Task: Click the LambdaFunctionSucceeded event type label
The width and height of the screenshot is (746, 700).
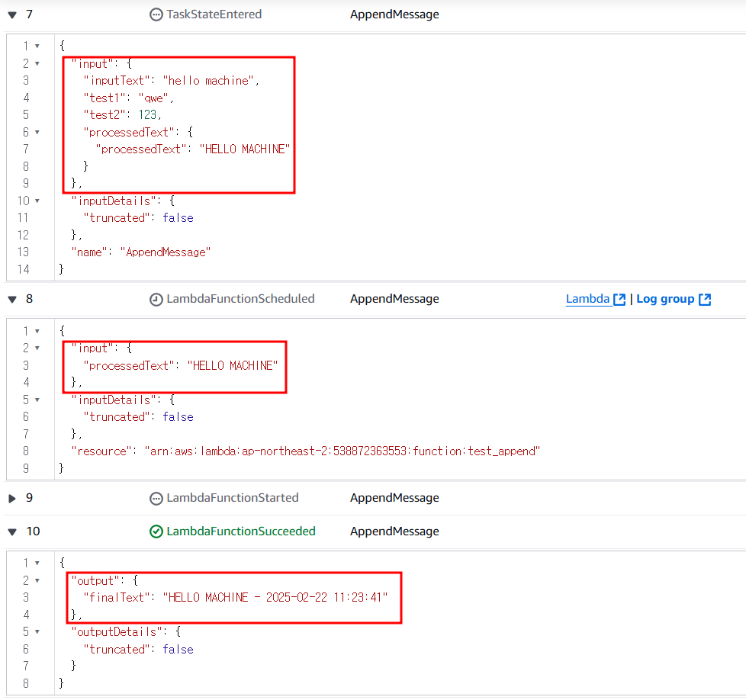Action: click(x=241, y=531)
